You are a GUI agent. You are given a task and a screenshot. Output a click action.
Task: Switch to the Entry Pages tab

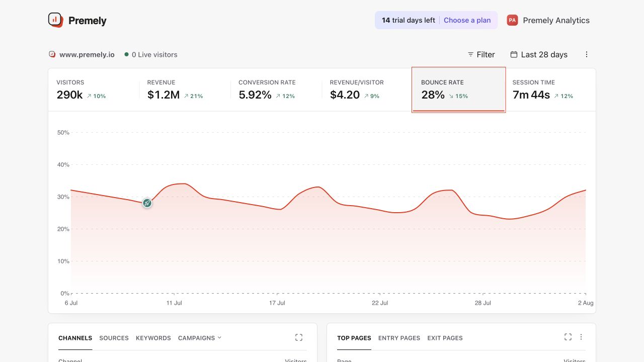pos(399,338)
